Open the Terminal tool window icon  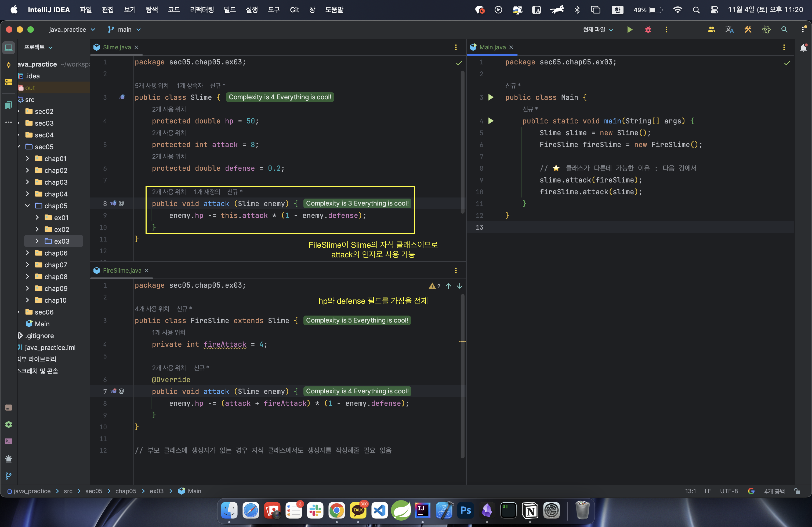point(9,441)
